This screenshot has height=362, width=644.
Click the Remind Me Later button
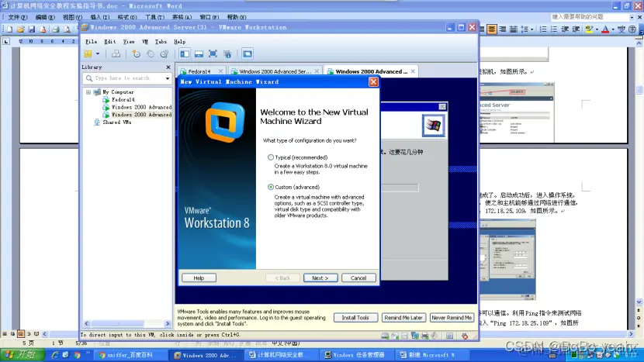(403, 318)
